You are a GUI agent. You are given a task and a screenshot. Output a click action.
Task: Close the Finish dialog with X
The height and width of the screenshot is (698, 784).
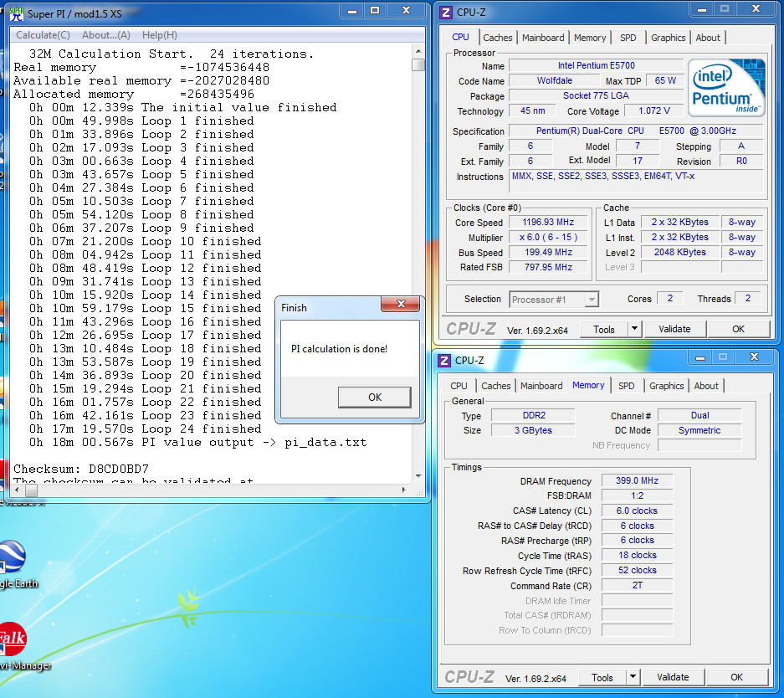(401, 304)
